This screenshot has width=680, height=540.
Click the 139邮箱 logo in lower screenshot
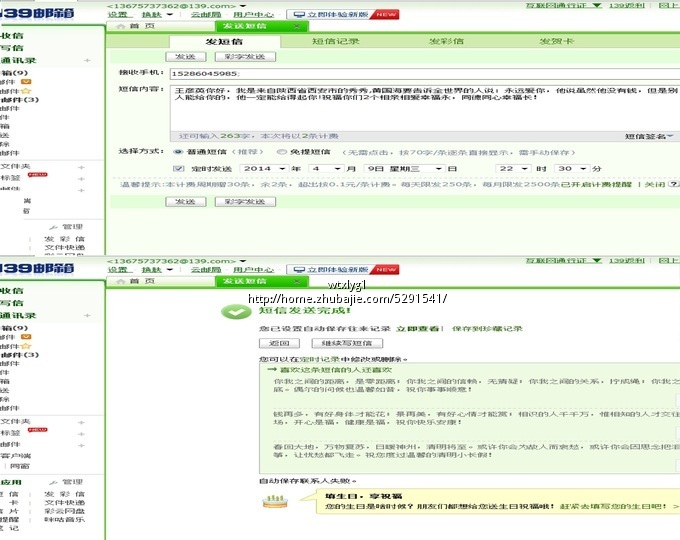pyautogui.click(x=37, y=268)
